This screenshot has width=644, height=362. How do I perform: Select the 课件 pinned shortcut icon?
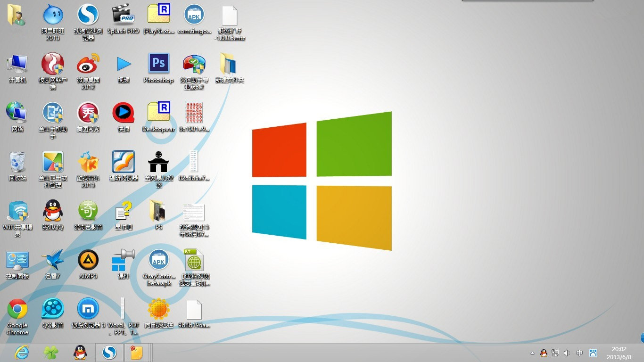(124, 264)
